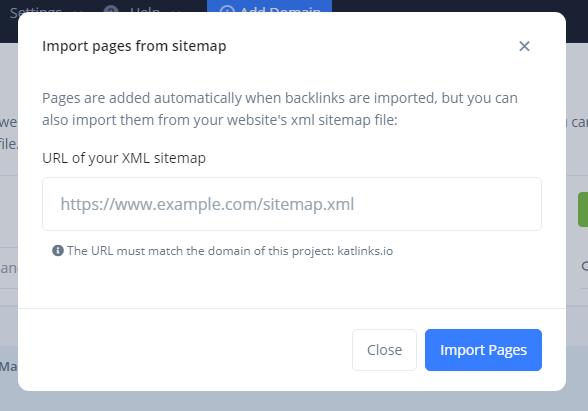
Task: Expand the Help dropdown arrow
Action: (x=176, y=10)
